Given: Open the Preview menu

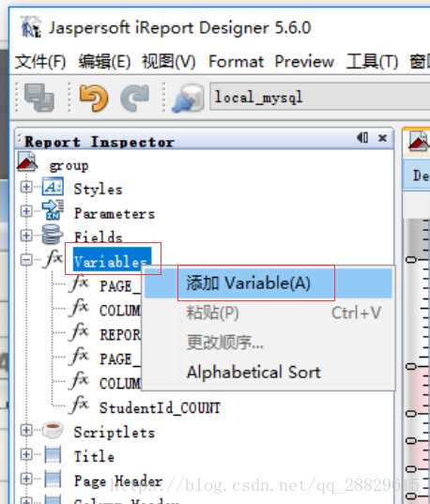Looking at the screenshot, I should click(304, 61).
